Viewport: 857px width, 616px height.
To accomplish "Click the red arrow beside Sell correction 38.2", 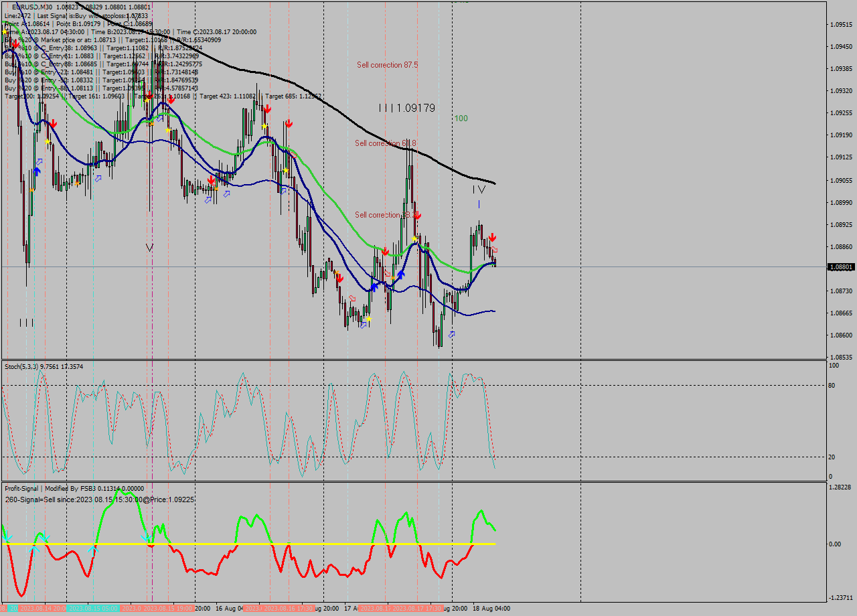I will pos(418,216).
